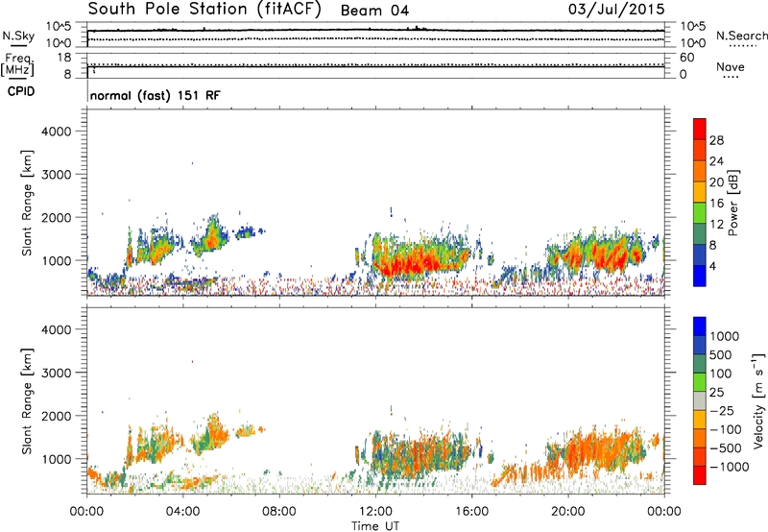Click the '24' power colorbar value

[x=716, y=161]
